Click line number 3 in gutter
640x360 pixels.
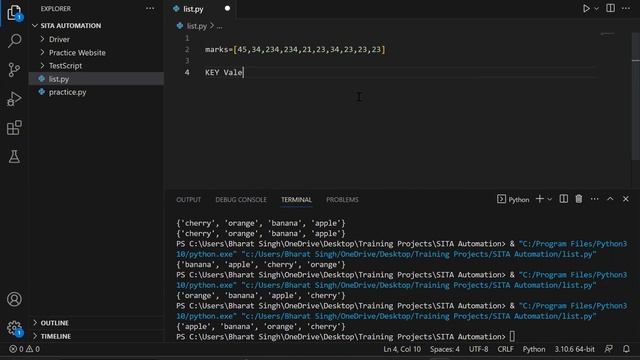(x=187, y=61)
